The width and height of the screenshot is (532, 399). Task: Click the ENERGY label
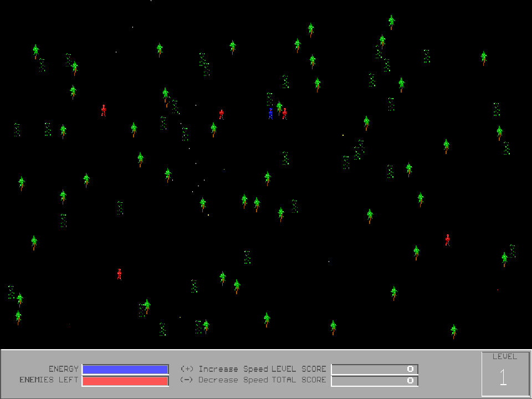63,369
